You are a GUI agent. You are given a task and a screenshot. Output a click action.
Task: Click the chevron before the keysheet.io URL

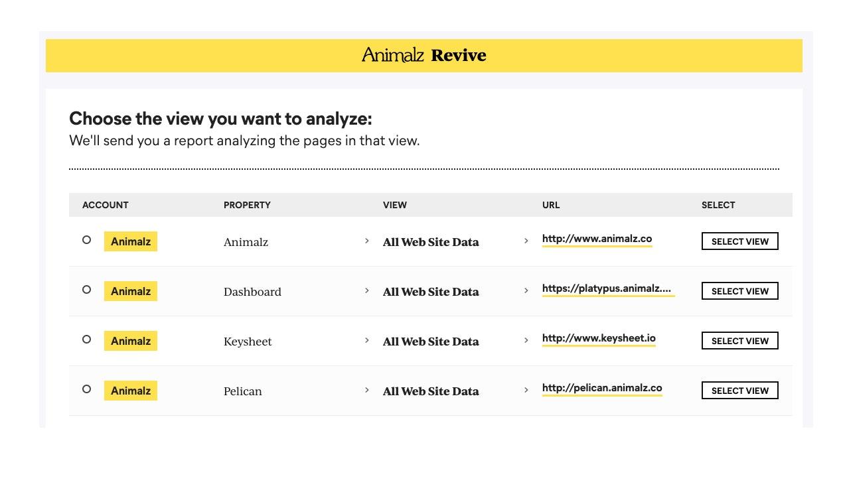coord(526,340)
